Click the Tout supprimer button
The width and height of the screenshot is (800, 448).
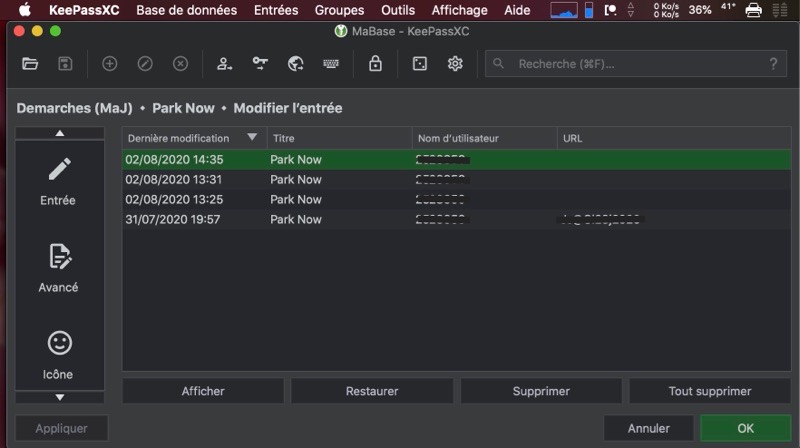click(x=710, y=391)
